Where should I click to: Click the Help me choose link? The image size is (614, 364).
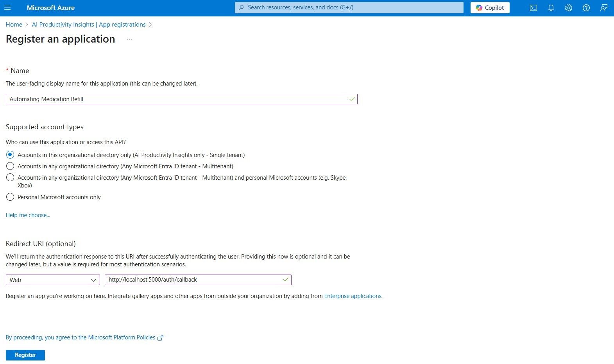28,215
